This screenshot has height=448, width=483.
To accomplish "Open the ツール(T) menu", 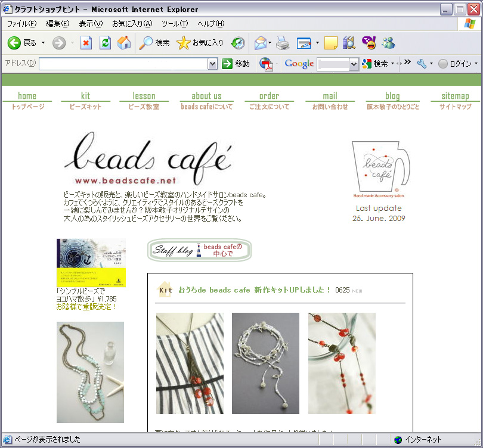I will [175, 24].
